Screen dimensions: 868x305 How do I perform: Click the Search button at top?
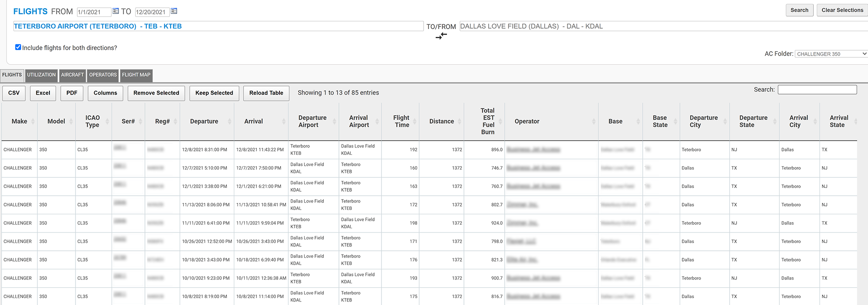coord(799,10)
